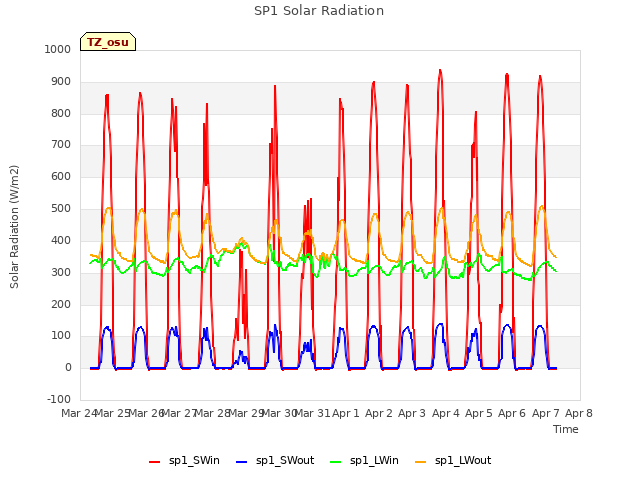The height and width of the screenshot is (480, 640).
Task: Click the Apr 7 date tick label
Action: pos(546,413)
